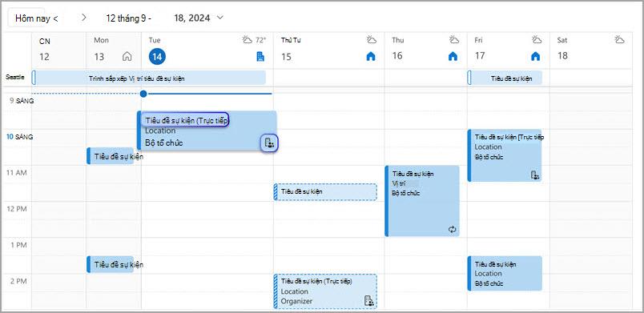Open multi-day Trình sắp xếp event banner
The image size is (644, 313).
point(149,78)
